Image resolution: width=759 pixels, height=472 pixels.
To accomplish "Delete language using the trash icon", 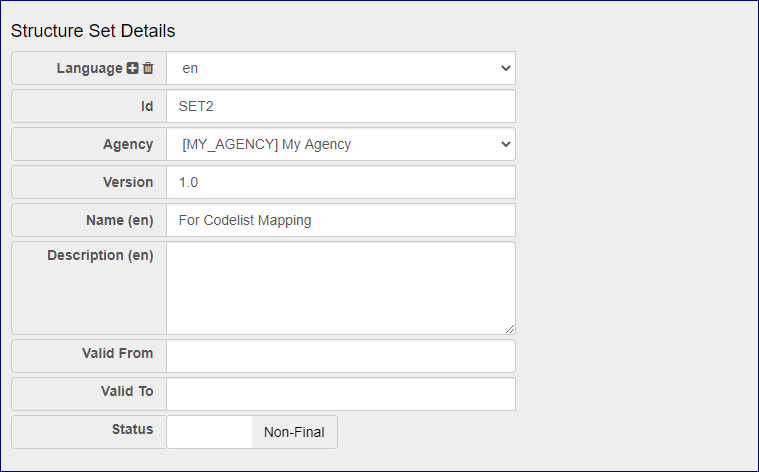I will [x=148, y=69].
